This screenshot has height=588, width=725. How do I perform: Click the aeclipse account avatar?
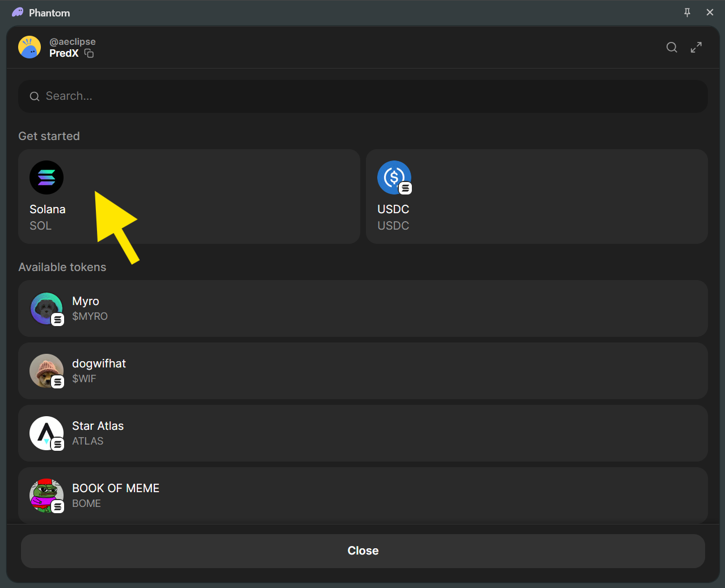point(29,47)
